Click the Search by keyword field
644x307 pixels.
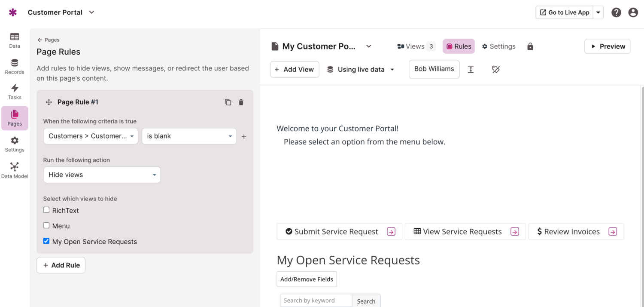point(316,301)
